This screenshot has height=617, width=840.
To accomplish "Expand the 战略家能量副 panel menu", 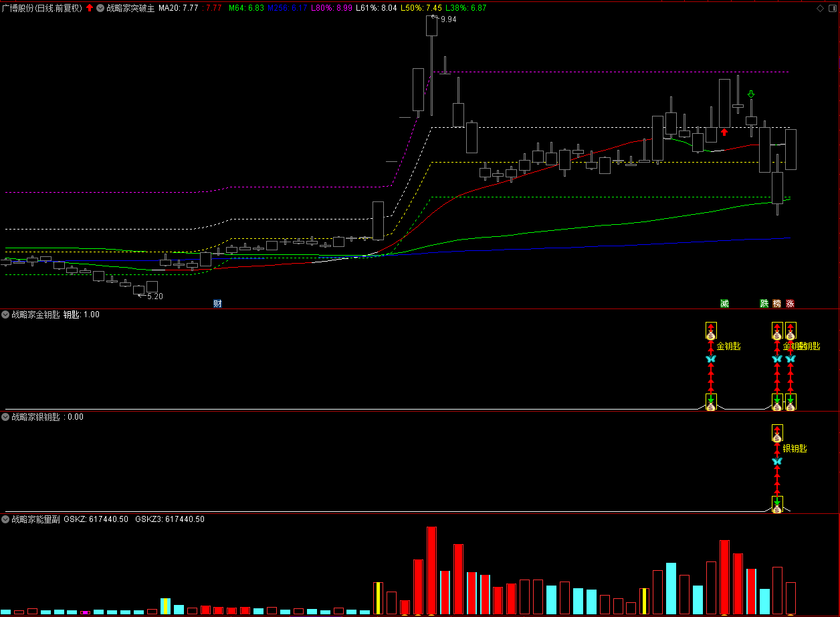I will pyautogui.click(x=5, y=519).
